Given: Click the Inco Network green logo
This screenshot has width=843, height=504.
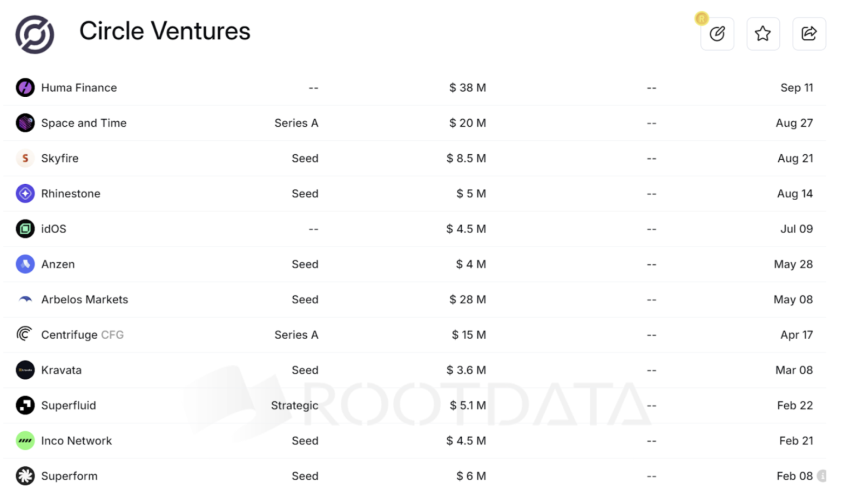Looking at the screenshot, I should (x=25, y=441).
